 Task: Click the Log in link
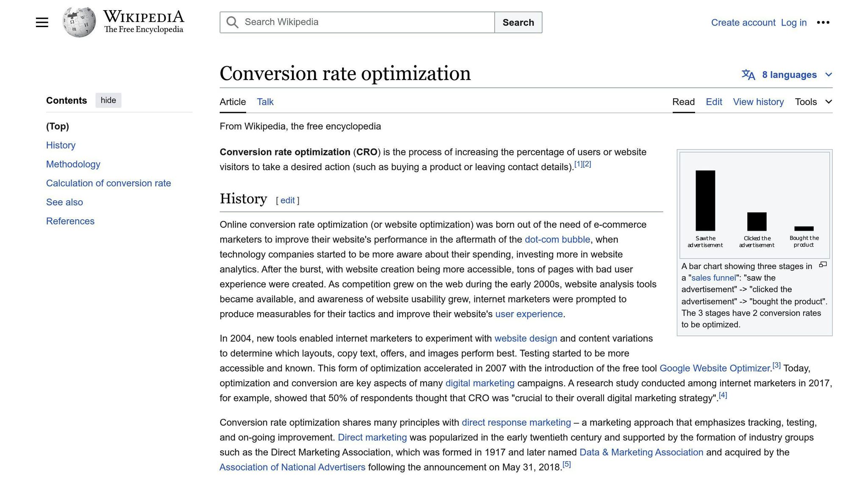click(x=793, y=23)
